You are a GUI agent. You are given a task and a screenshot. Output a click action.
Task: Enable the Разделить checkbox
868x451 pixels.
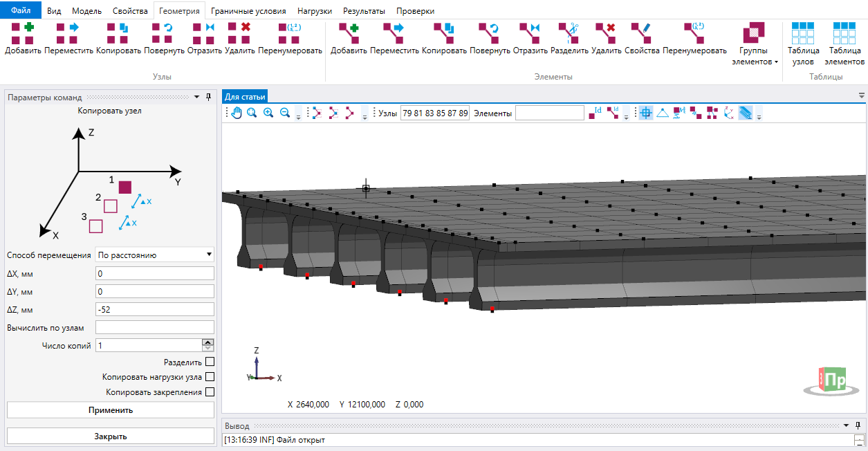[210, 362]
